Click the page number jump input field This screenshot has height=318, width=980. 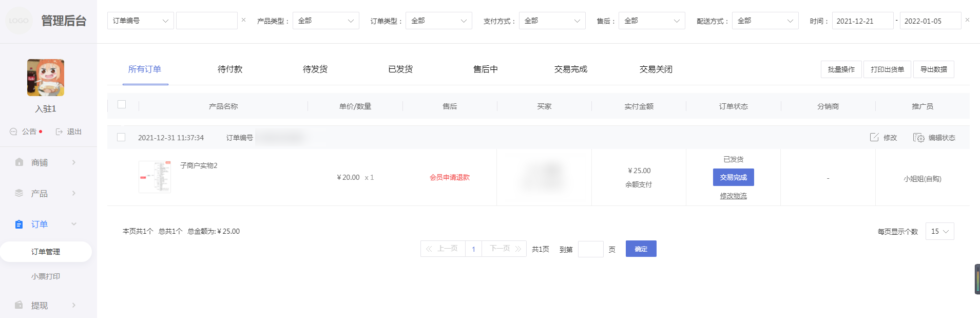590,249
